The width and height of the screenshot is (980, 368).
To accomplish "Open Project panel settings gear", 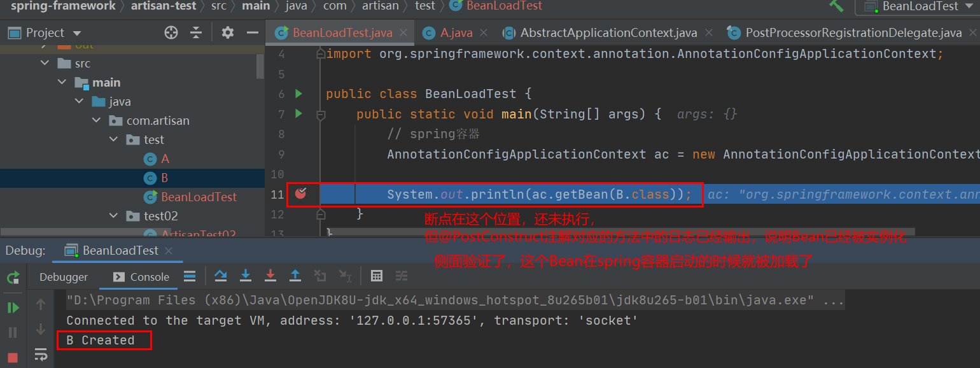I will coord(227,32).
